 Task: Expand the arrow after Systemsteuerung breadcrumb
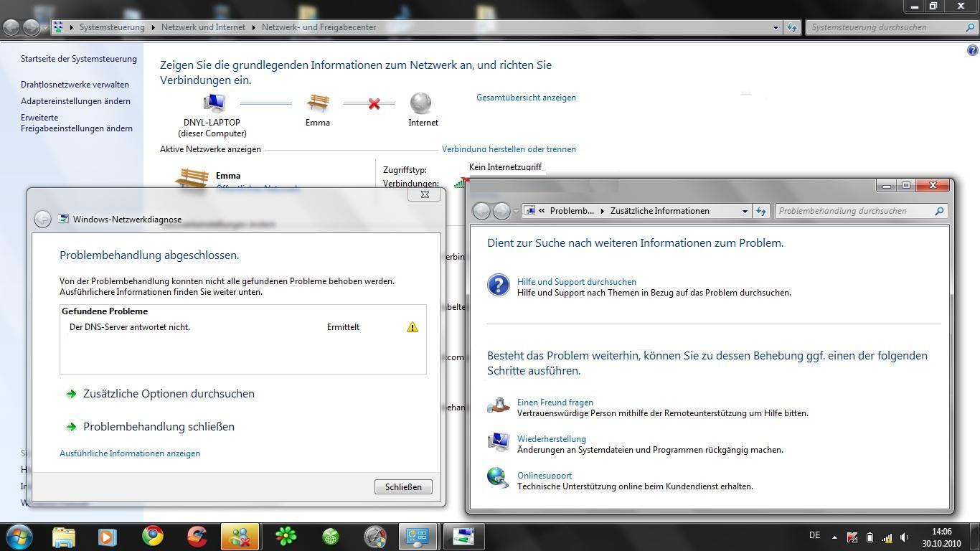[x=153, y=27]
